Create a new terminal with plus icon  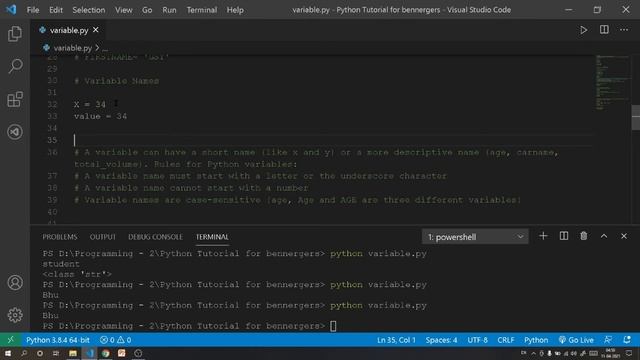tap(543, 236)
